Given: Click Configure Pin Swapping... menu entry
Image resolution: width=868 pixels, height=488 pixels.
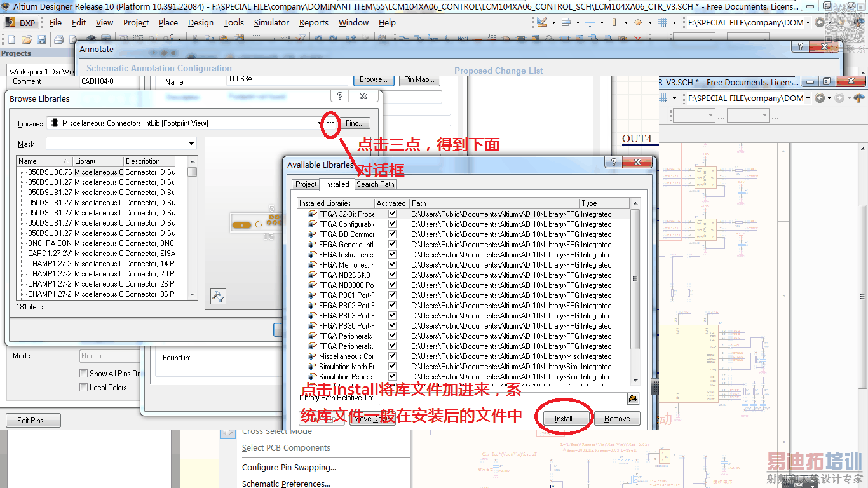Looking at the screenshot, I should coord(289,468).
